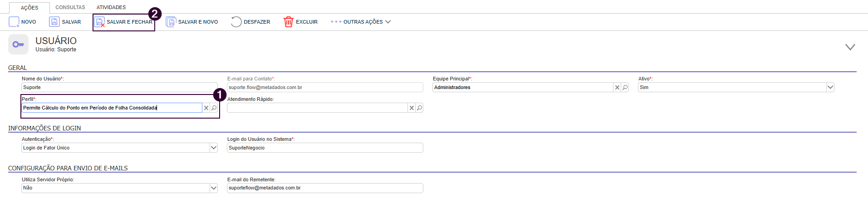Search Perfil with magnifier icon
The width and height of the screenshot is (868, 224).
tap(214, 108)
